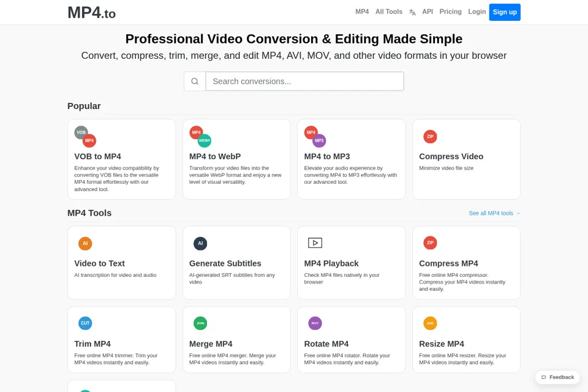Click the MP4 Tools section heading

click(89, 213)
